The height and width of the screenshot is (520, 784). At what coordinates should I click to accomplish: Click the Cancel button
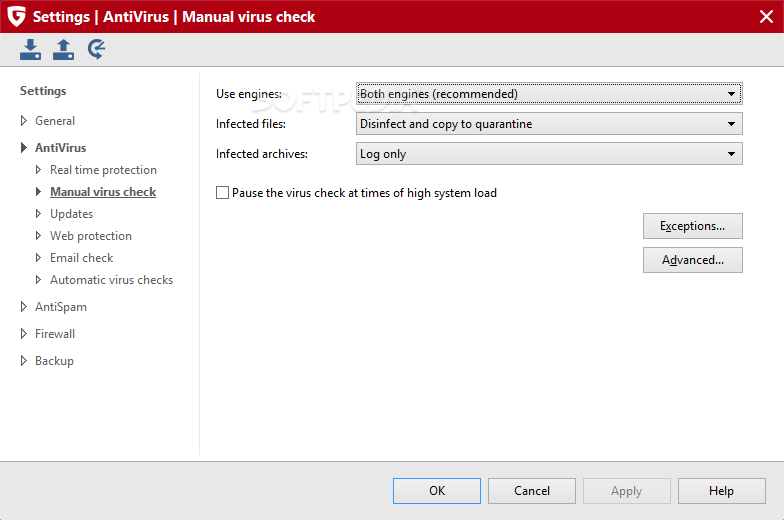point(532,491)
